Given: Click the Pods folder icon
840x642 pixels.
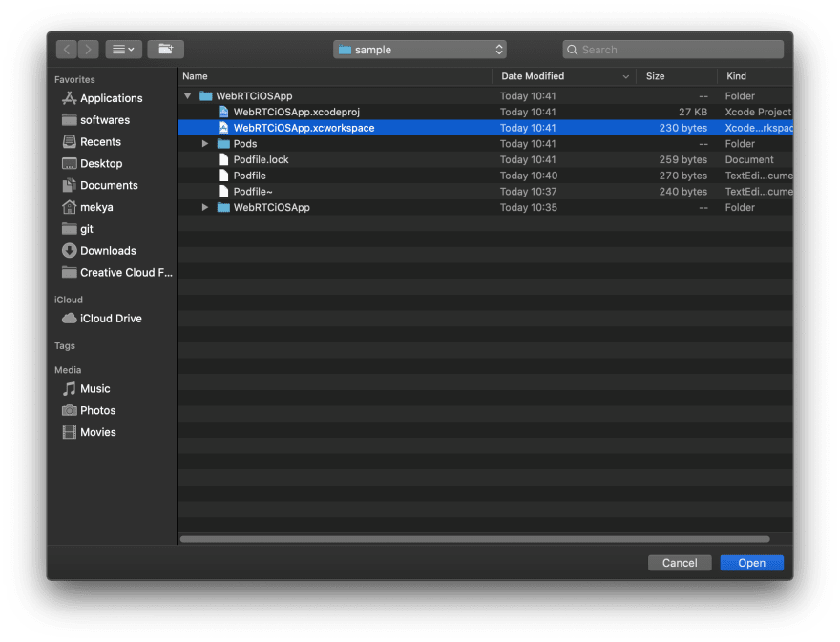Looking at the screenshot, I should point(223,143).
